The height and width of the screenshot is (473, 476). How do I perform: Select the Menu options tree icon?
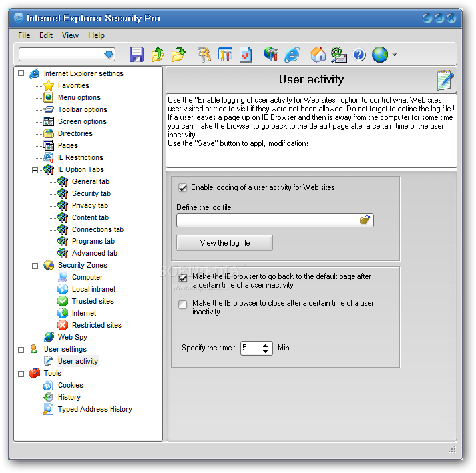point(49,97)
